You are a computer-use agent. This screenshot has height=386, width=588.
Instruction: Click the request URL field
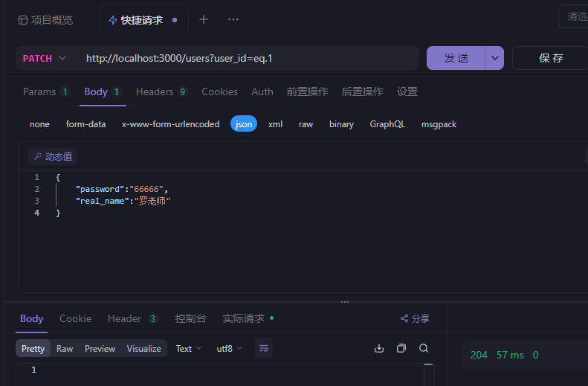coord(248,58)
